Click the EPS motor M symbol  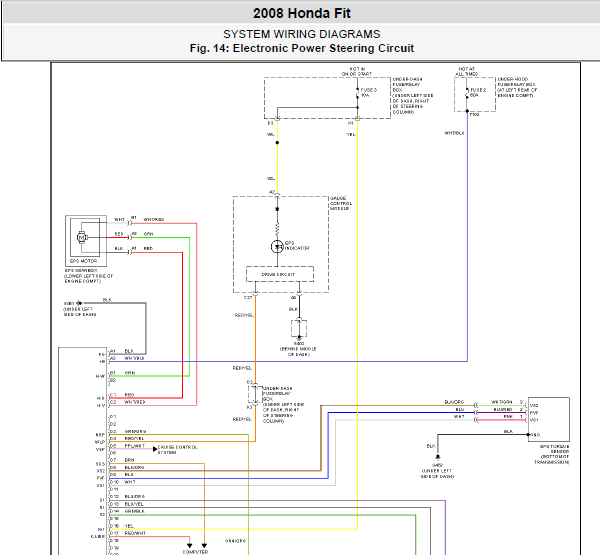(x=82, y=237)
